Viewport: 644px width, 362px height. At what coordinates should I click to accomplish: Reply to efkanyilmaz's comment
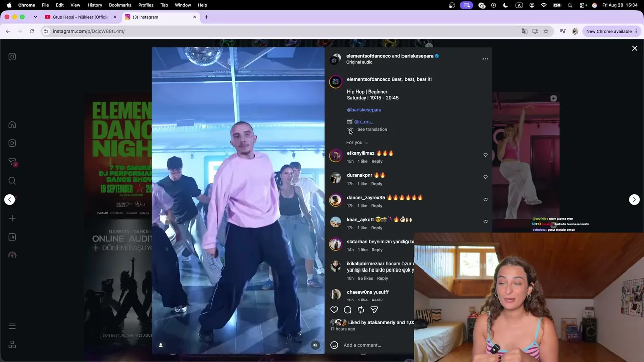(x=377, y=162)
